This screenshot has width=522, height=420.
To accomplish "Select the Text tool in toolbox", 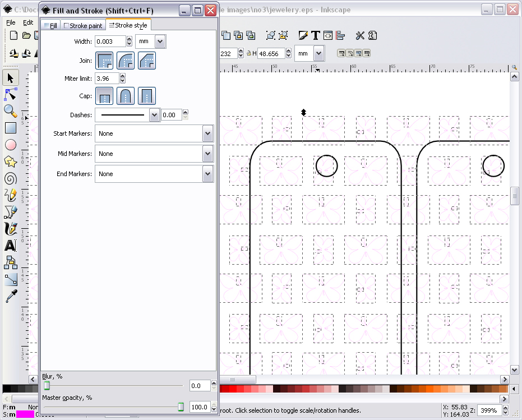I will pyautogui.click(x=11, y=246).
